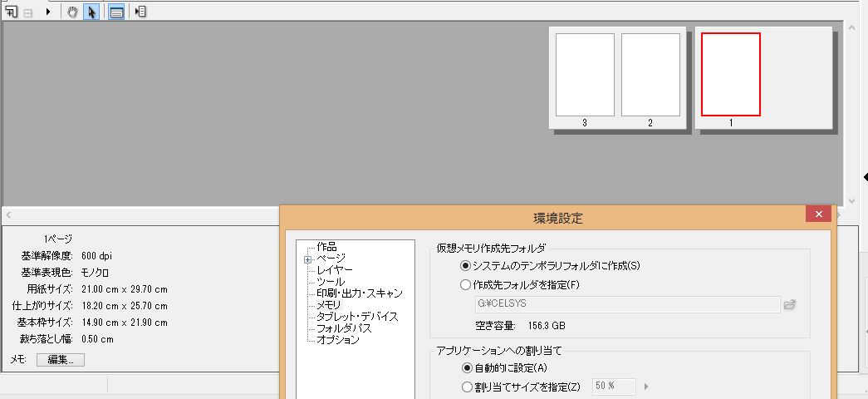Viewport: 868px width, 399px height.
Task: Click the 14.90 cm x 21.90 cm value
Action: pyautogui.click(x=125, y=323)
